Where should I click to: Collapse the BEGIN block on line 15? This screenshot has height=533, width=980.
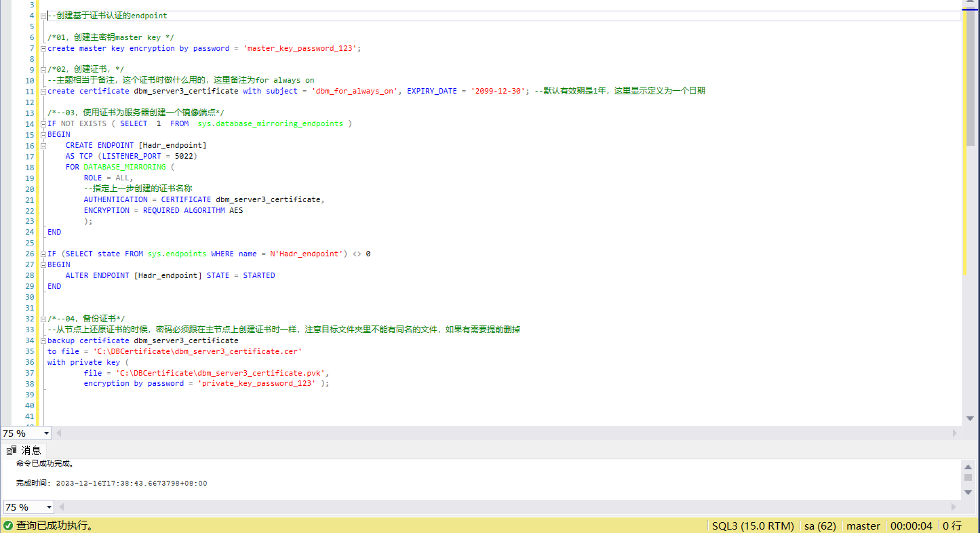pyautogui.click(x=43, y=135)
